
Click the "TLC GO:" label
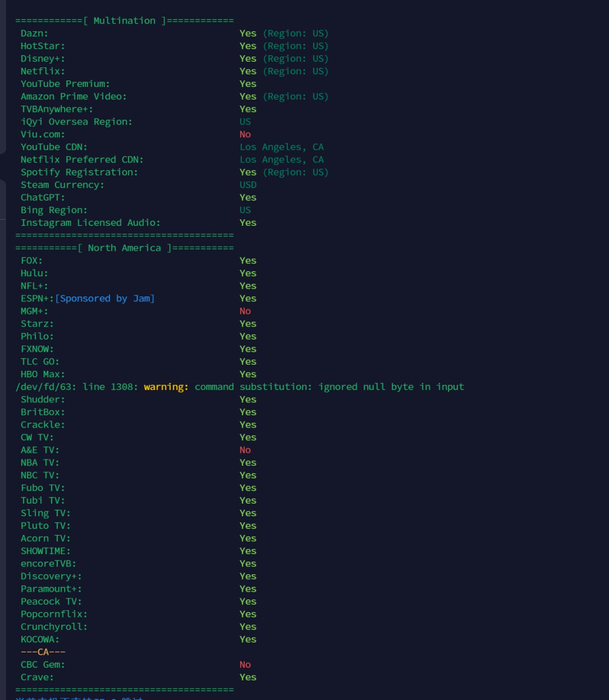coord(40,361)
